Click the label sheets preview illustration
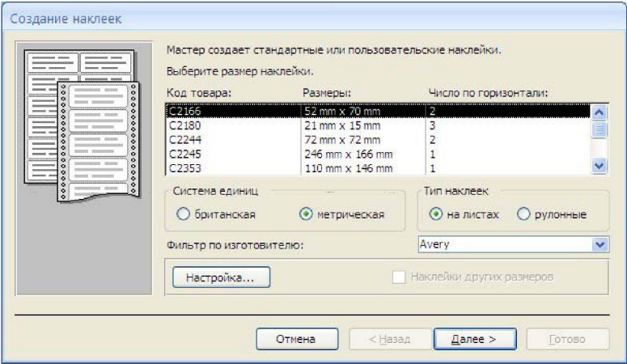 pyautogui.click(x=82, y=125)
